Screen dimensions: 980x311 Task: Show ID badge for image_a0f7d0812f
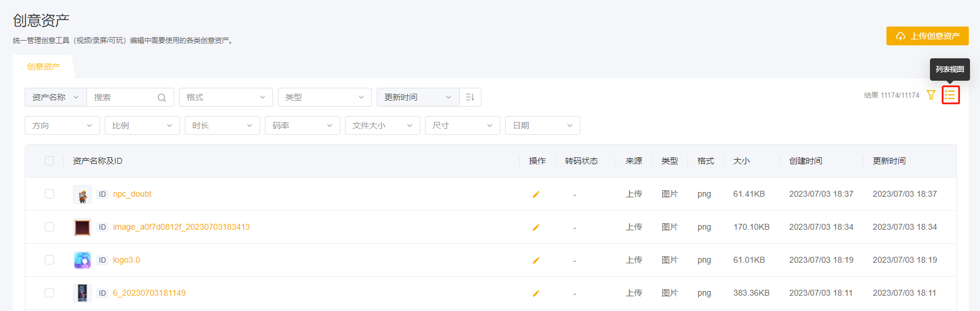click(102, 227)
